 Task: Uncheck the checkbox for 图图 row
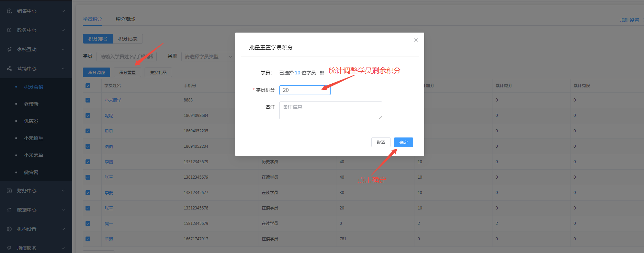tap(88, 146)
